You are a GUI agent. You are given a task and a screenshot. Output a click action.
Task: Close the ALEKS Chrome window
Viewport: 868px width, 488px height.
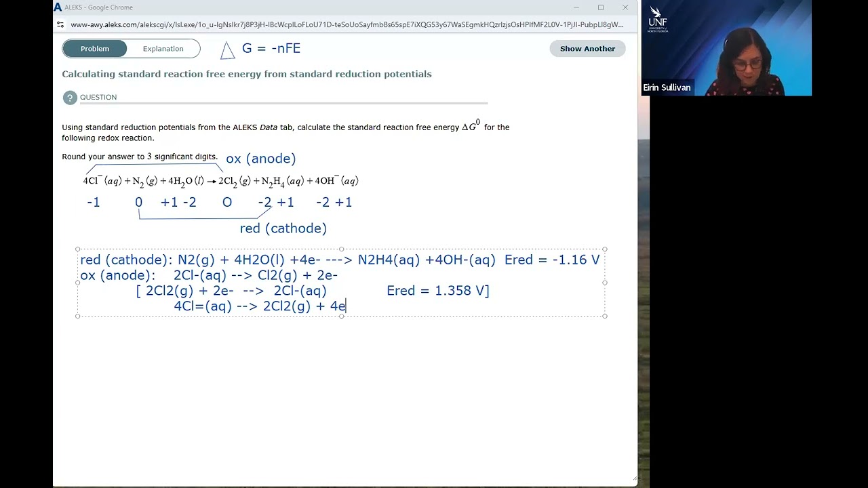click(625, 7)
